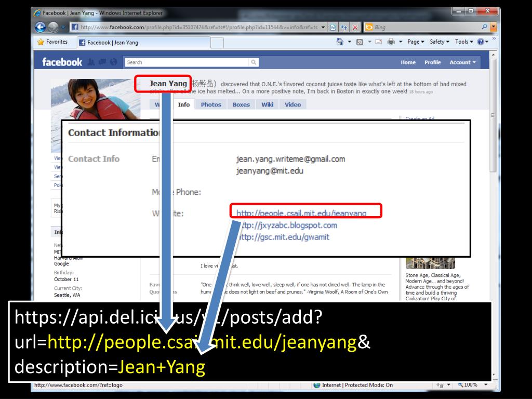The height and width of the screenshot is (399, 532).
Task: Click the email jean.yang.writeme@gmail.com
Action: [x=290, y=159]
